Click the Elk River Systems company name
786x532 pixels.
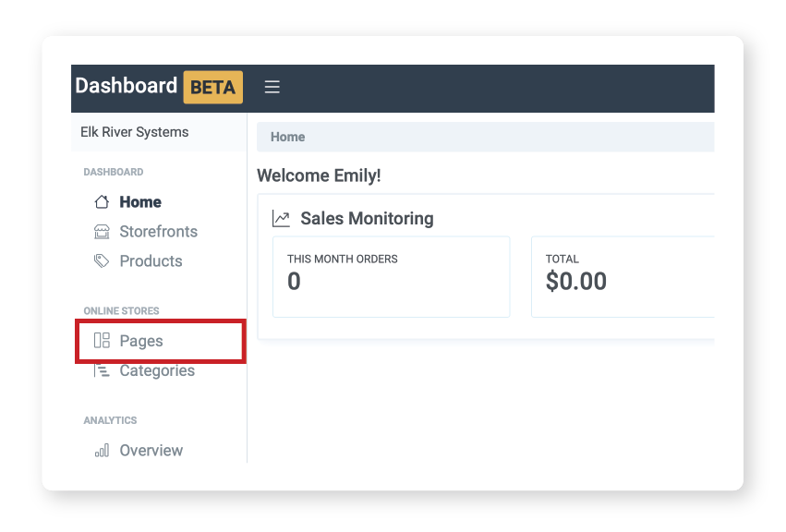tap(135, 132)
